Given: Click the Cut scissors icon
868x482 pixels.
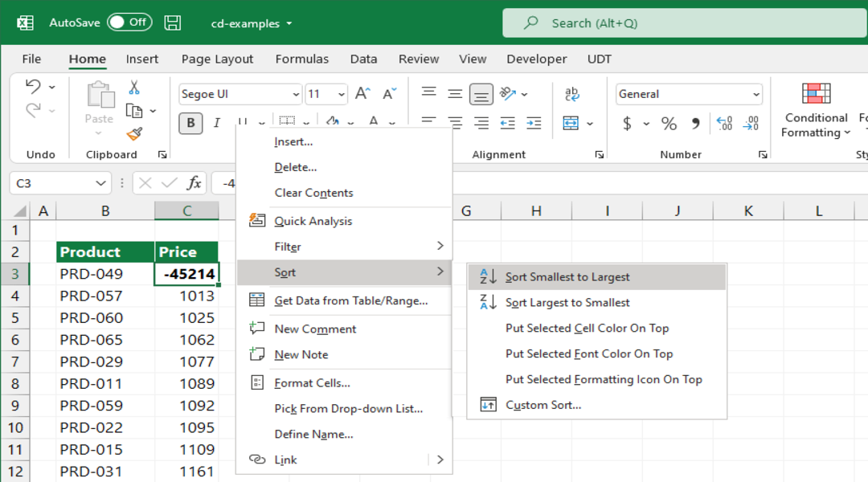Looking at the screenshot, I should pos(134,88).
